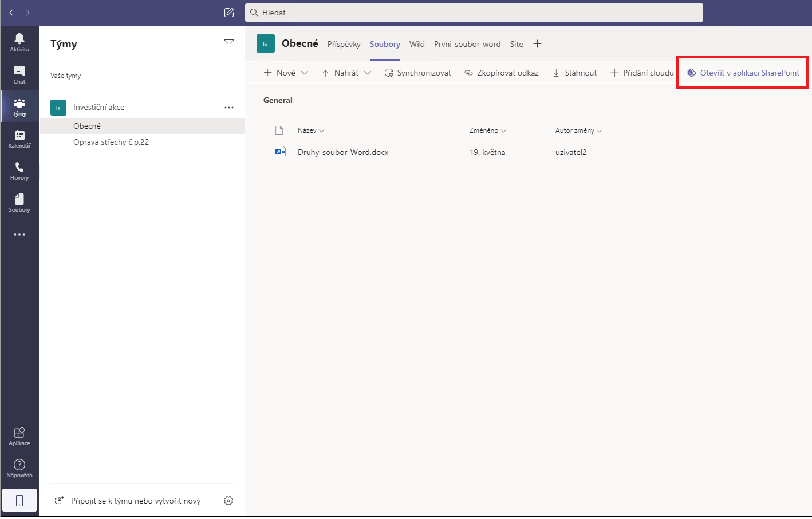Click the mobile app download icon
The height and width of the screenshot is (519, 812).
(x=19, y=501)
